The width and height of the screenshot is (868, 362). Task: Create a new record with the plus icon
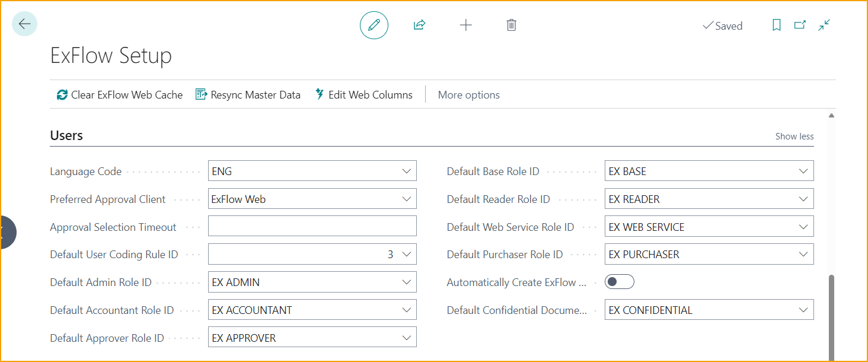point(465,25)
